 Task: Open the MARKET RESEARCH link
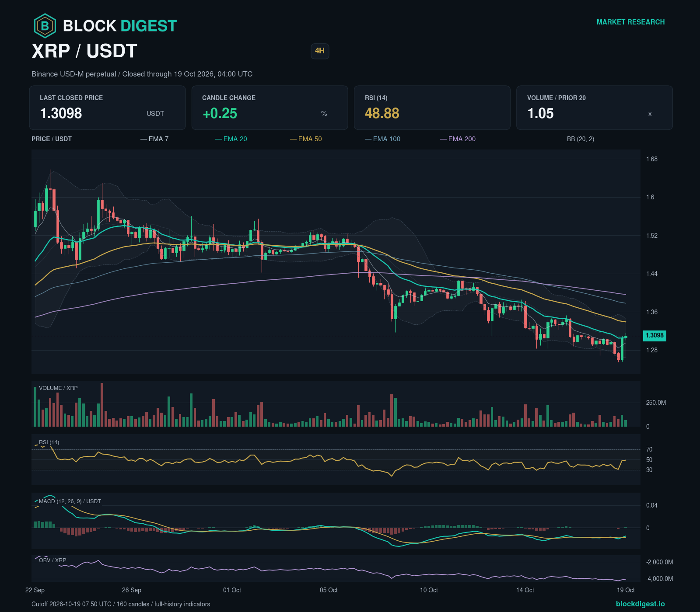[x=630, y=22]
